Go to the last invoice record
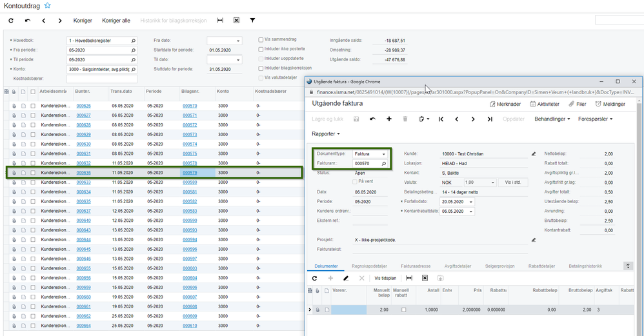644x336 pixels. [490, 119]
